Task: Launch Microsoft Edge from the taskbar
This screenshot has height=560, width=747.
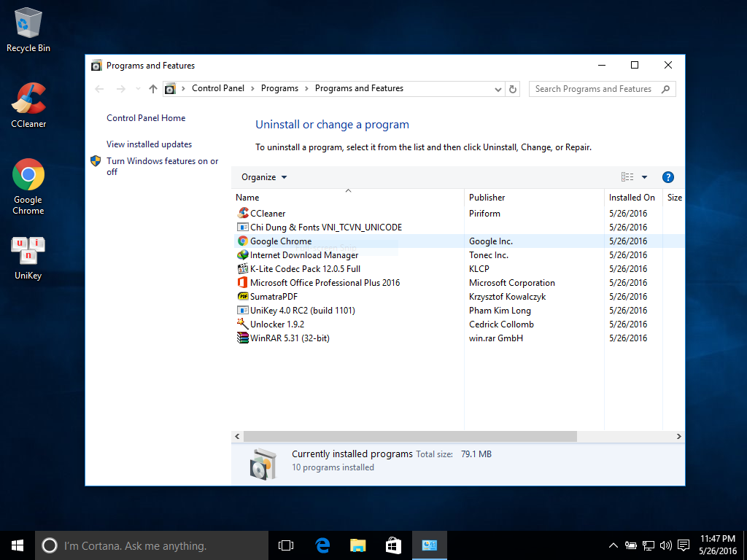Action: (322, 545)
